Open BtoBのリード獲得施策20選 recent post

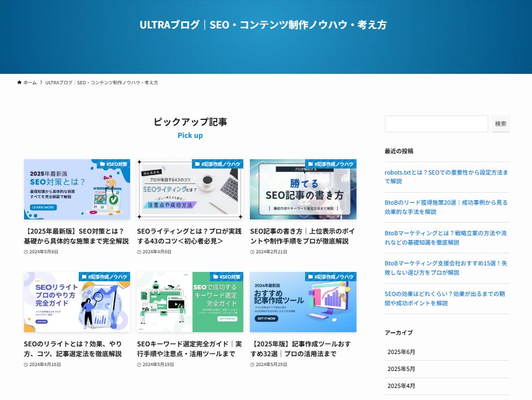click(x=446, y=207)
